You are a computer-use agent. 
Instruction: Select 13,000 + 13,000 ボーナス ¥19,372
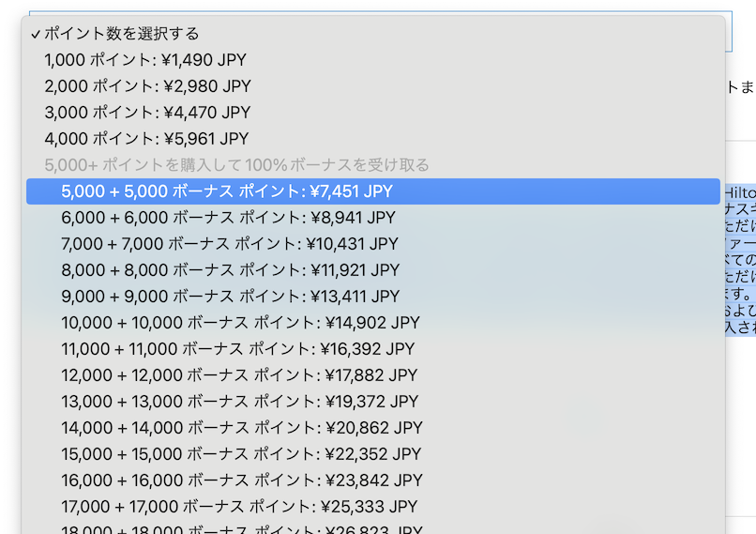[373, 402]
